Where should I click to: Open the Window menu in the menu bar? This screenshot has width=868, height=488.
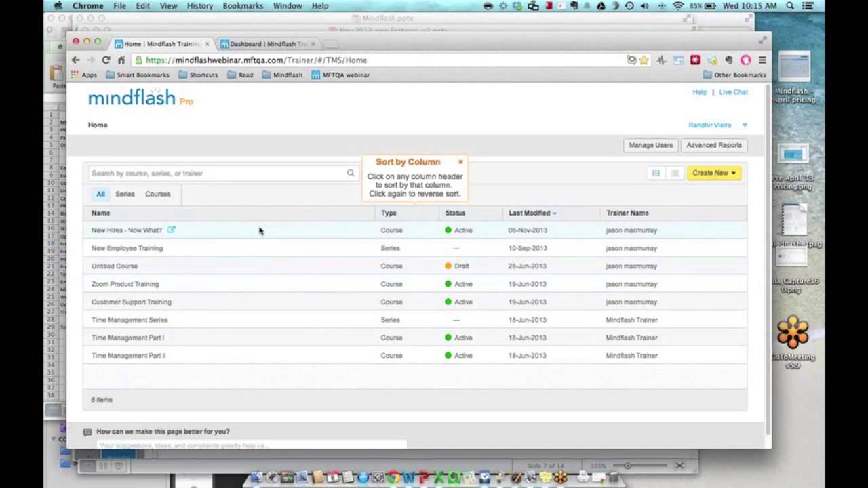(x=288, y=6)
